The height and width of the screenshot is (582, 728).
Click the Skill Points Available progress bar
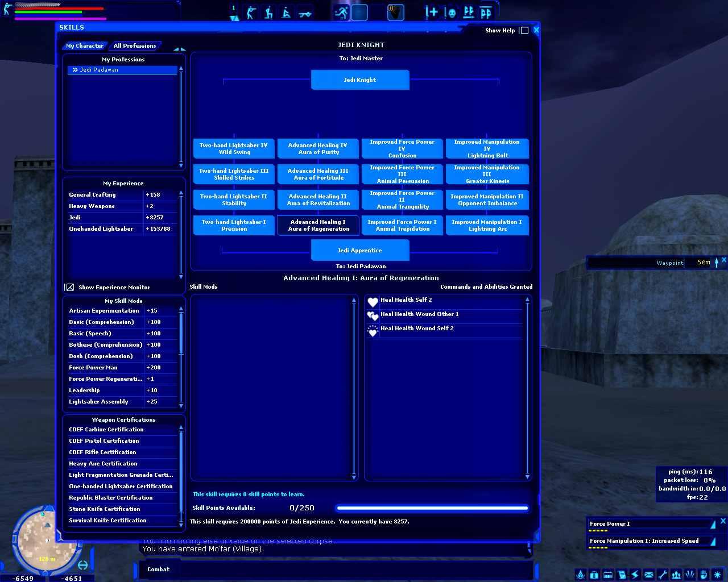432,508
